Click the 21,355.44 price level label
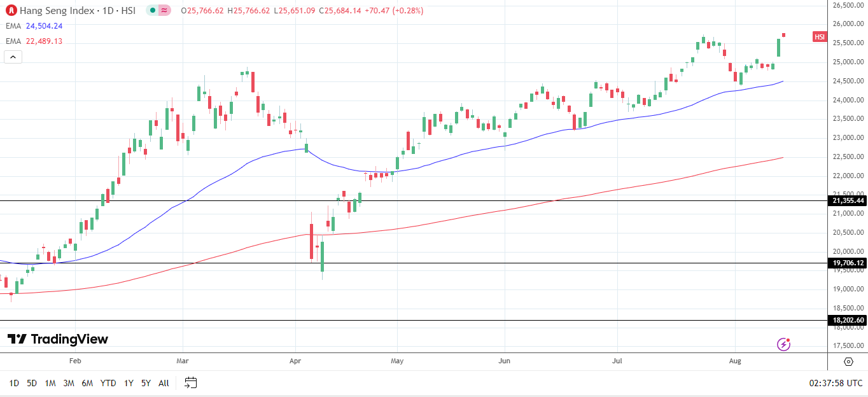868x397 pixels. [x=846, y=200]
